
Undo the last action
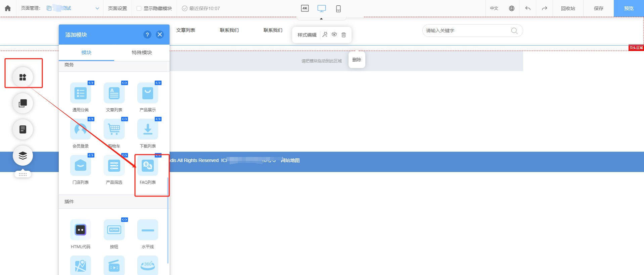[x=528, y=8]
